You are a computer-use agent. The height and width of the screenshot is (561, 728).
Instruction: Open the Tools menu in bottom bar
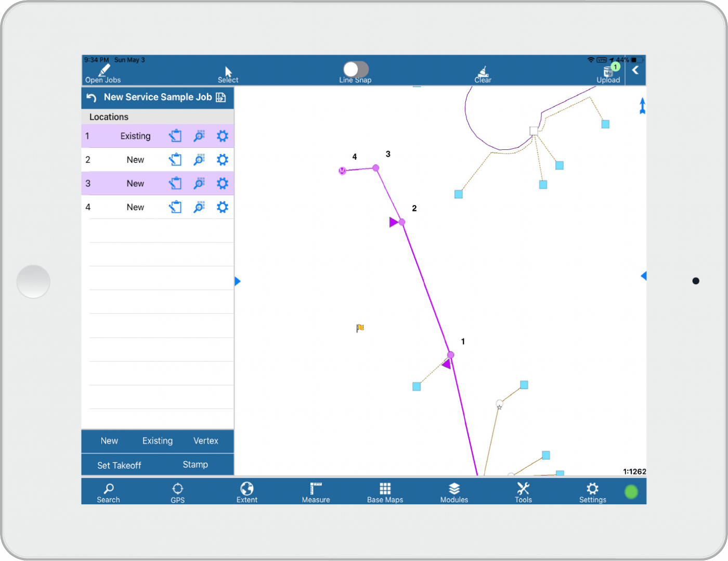pyautogui.click(x=523, y=491)
